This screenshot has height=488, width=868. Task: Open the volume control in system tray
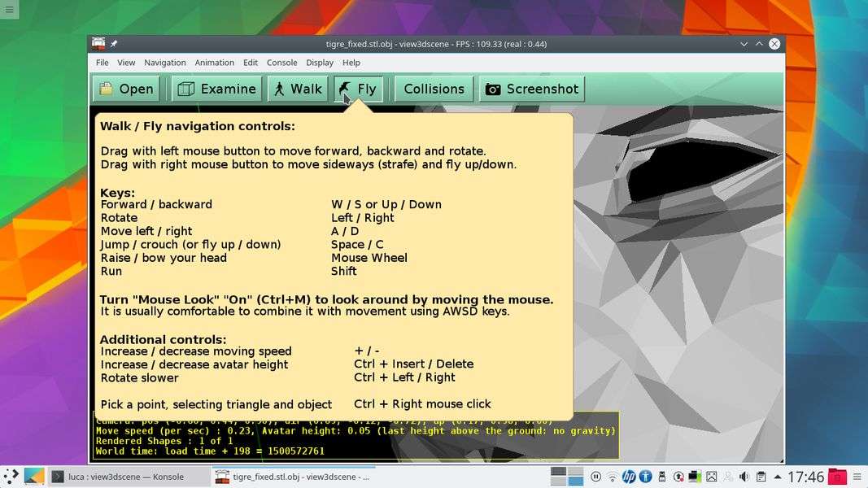coord(744,477)
